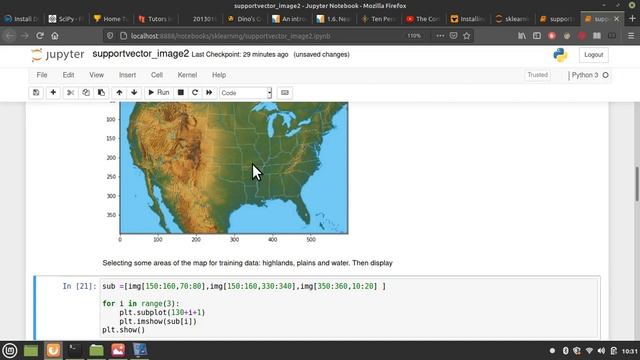The width and height of the screenshot is (640, 360).
Task: Reset the 110% zoom level indicator
Action: coord(414,36)
